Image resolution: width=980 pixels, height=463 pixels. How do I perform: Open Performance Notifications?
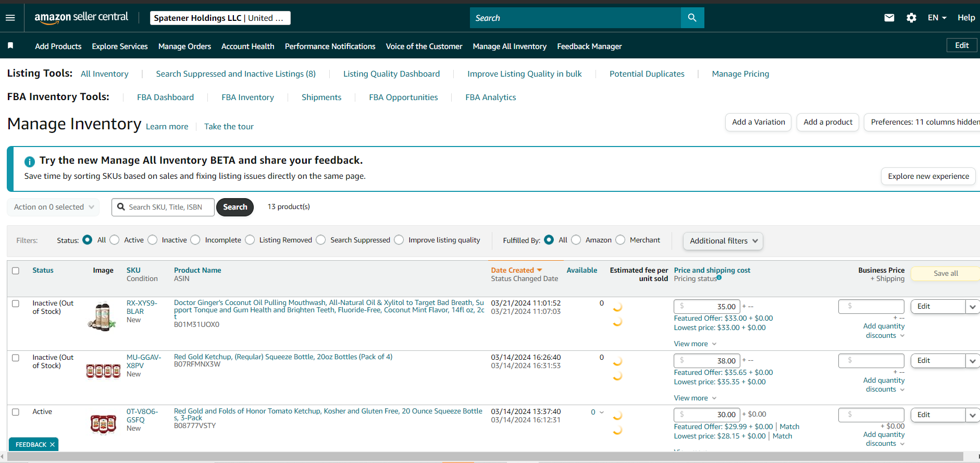point(330,46)
